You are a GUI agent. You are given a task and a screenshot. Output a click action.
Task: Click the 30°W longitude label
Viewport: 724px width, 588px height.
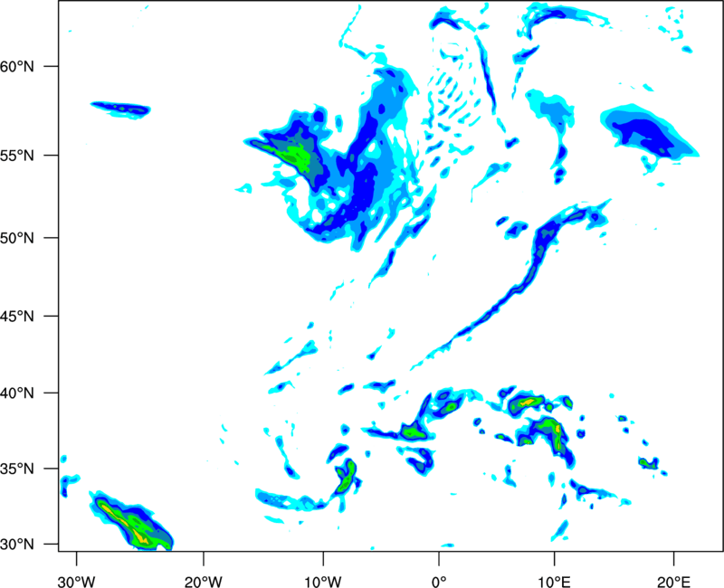click(77, 582)
